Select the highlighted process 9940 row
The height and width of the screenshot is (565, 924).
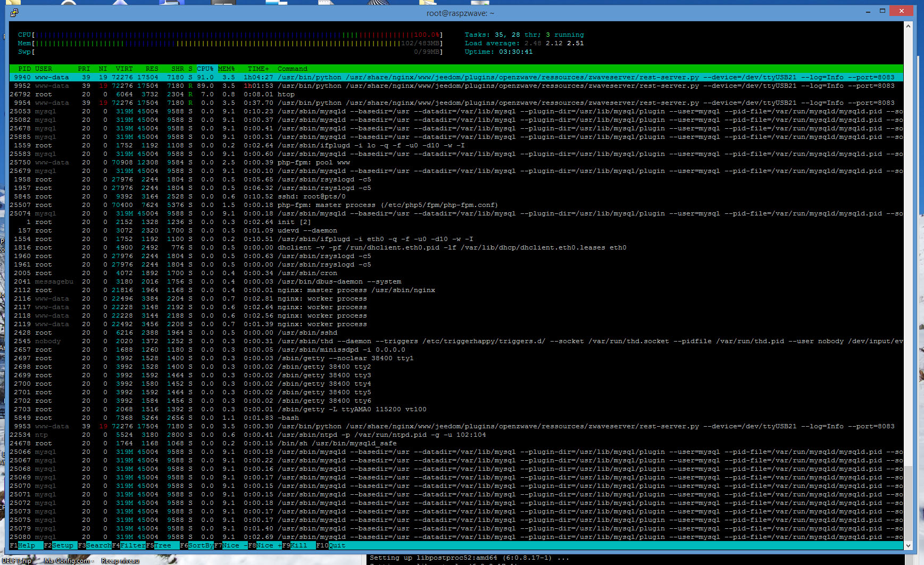[x=456, y=77]
